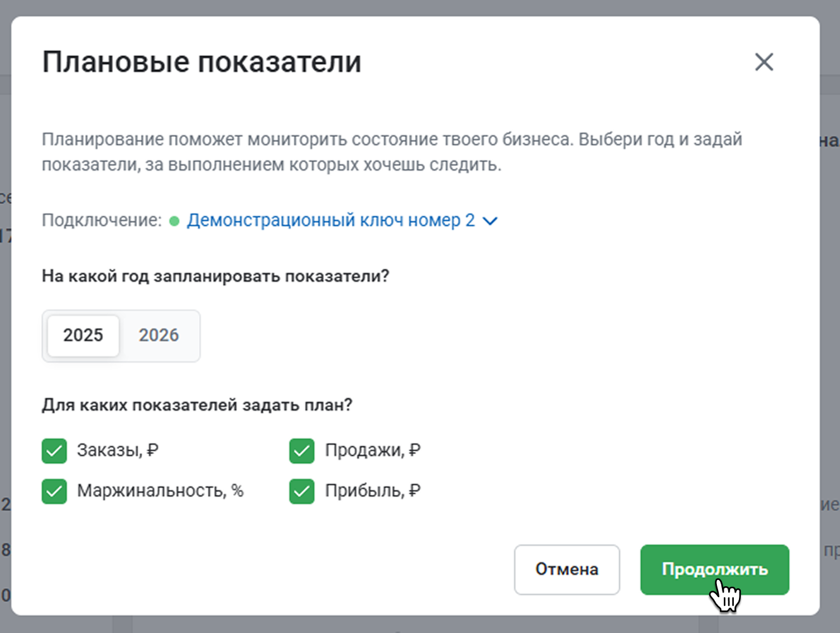Untick the green Продажи checkbox box
The width and height of the screenshot is (840, 633).
[302, 451]
